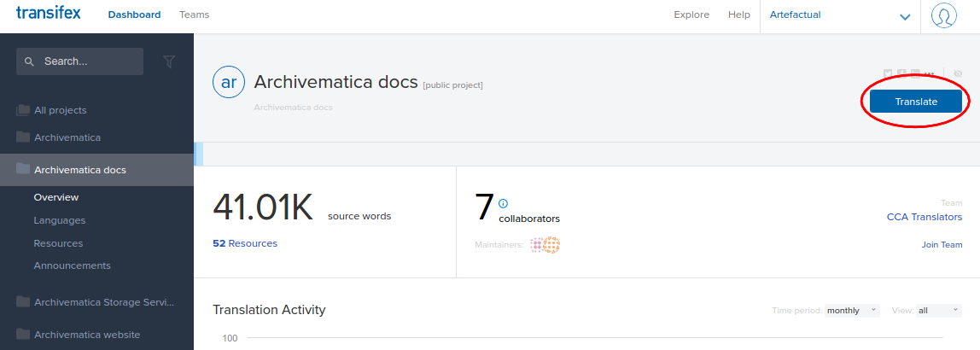The height and width of the screenshot is (350, 980).
Task: Select Archivematica Storage Service project folder
Action: 103,302
